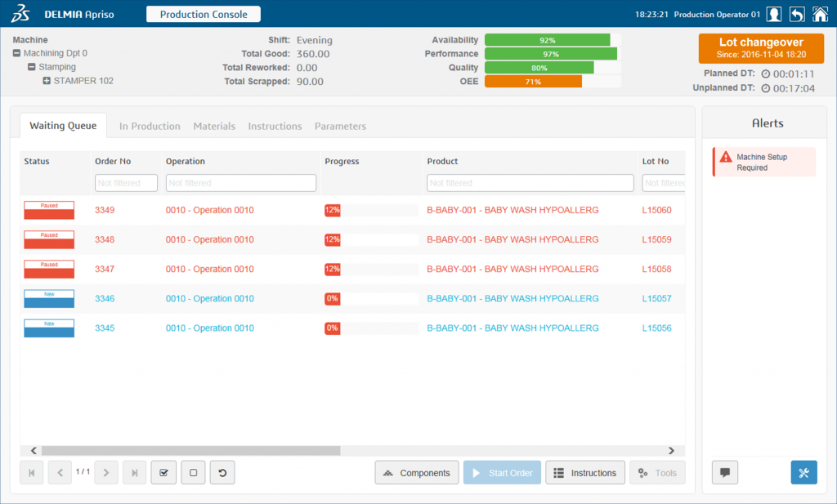Open the Materials tab
Viewport: 837px width, 504px height.
[x=214, y=126]
